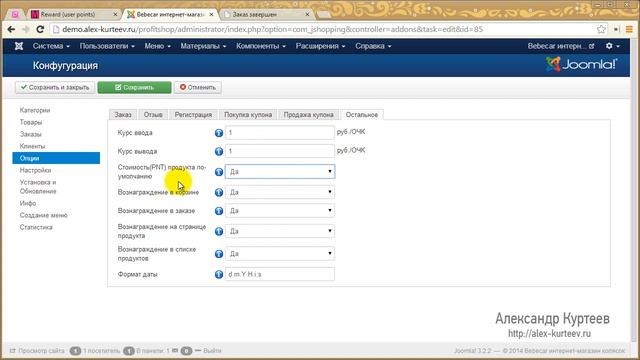The height and width of the screenshot is (360, 640).
Task: Reload the page with refresh icon
Action: coord(40,29)
